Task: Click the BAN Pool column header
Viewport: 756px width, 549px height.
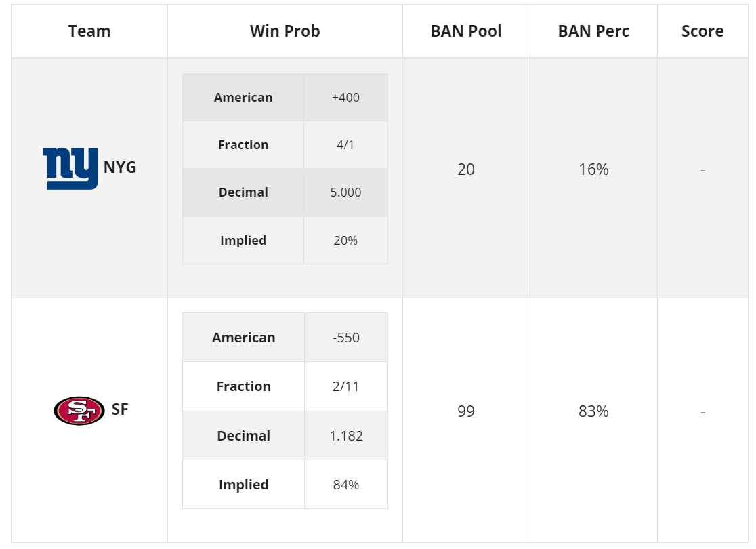Action: (x=466, y=31)
